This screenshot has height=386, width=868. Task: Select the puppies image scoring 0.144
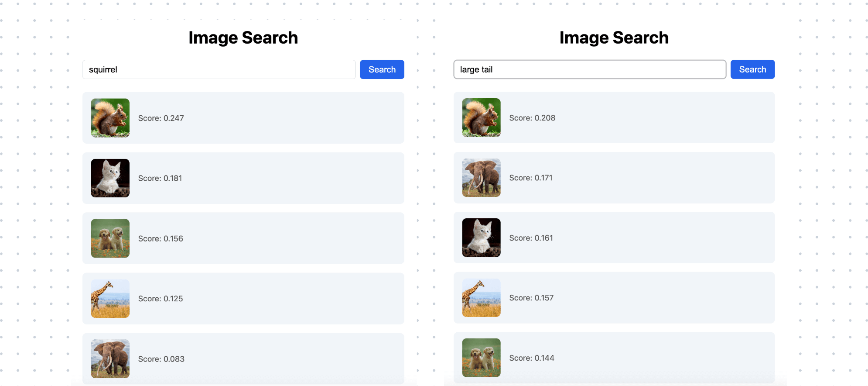click(481, 358)
